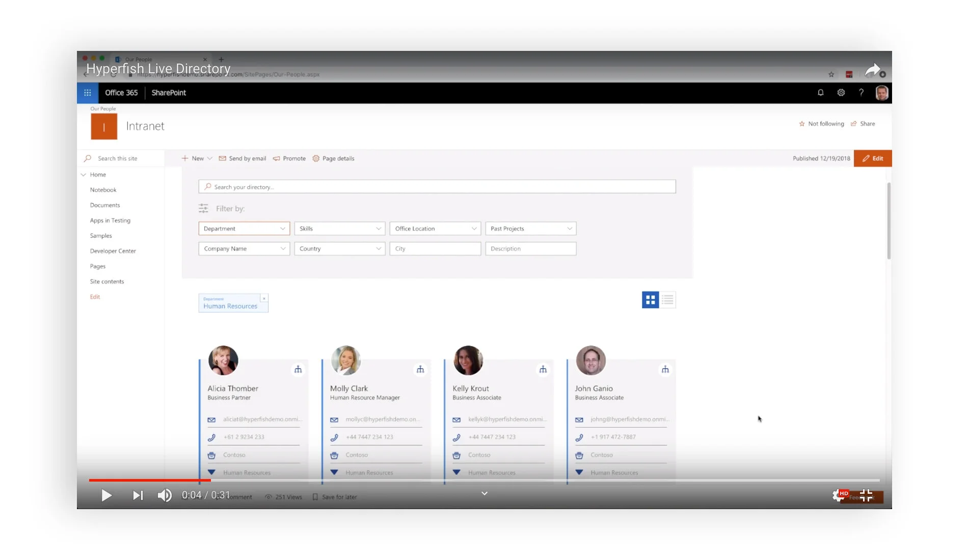Click Alicia Thomber's profile photo

pyautogui.click(x=223, y=360)
